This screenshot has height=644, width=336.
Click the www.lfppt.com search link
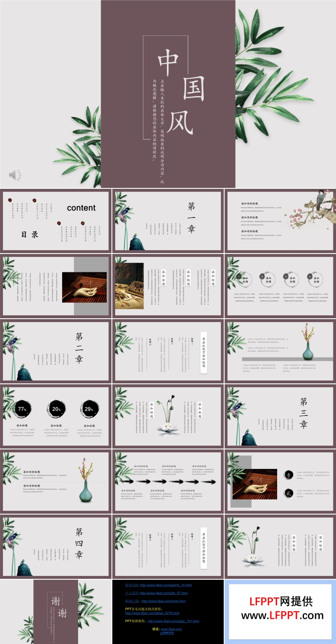pyautogui.click(x=171, y=629)
